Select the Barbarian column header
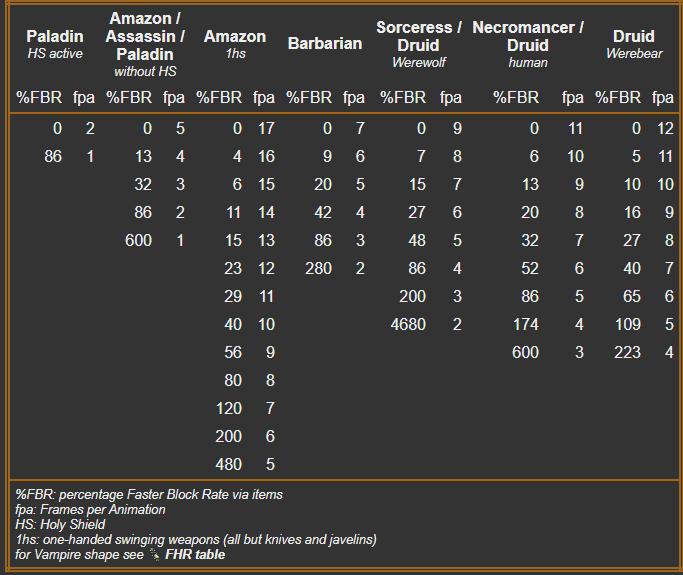 (x=324, y=44)
